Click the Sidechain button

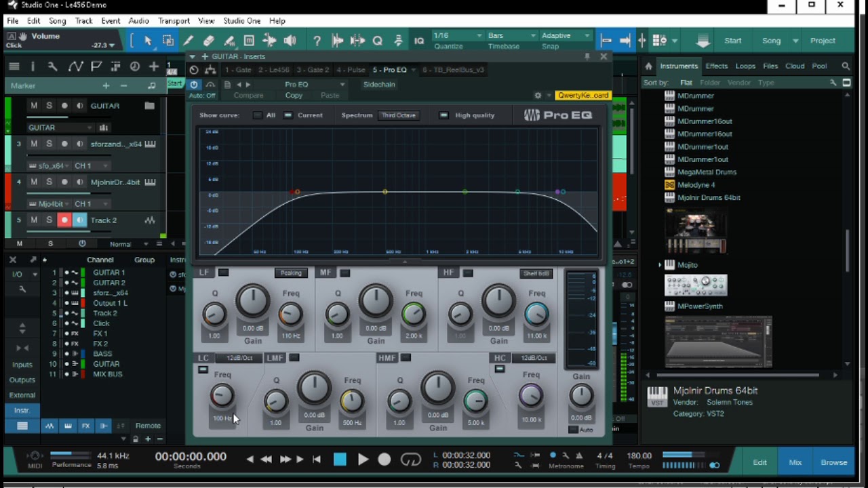379,85
